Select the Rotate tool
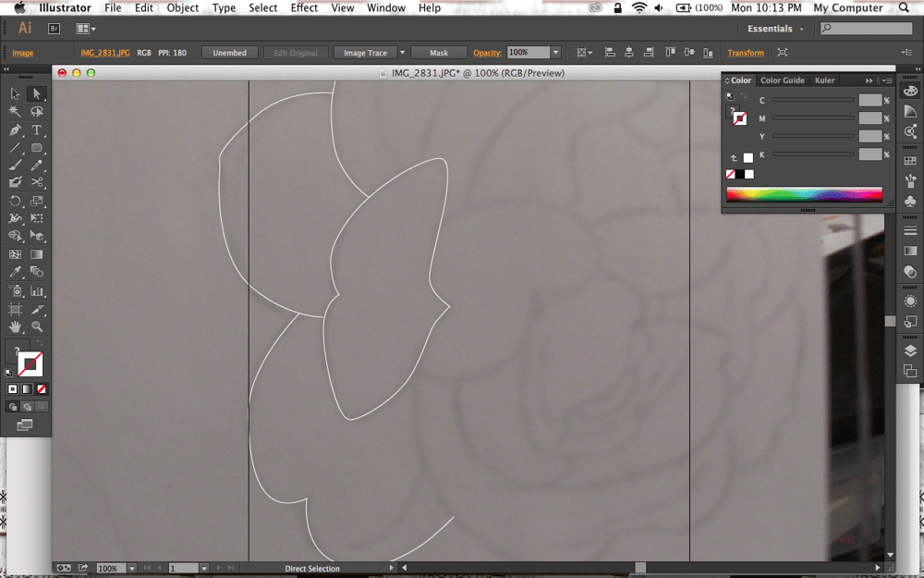 pyautogui.click(x=15, y=201)
